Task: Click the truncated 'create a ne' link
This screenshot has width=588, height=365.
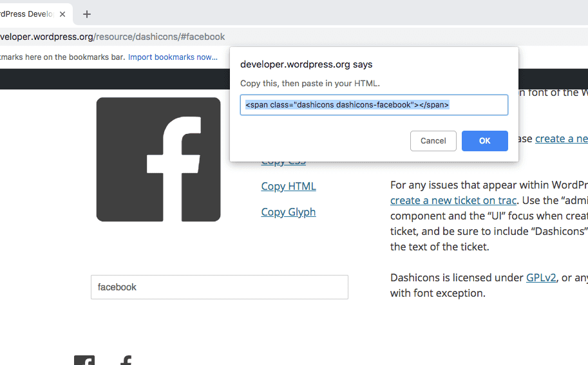Action: [x=561, y=139]
